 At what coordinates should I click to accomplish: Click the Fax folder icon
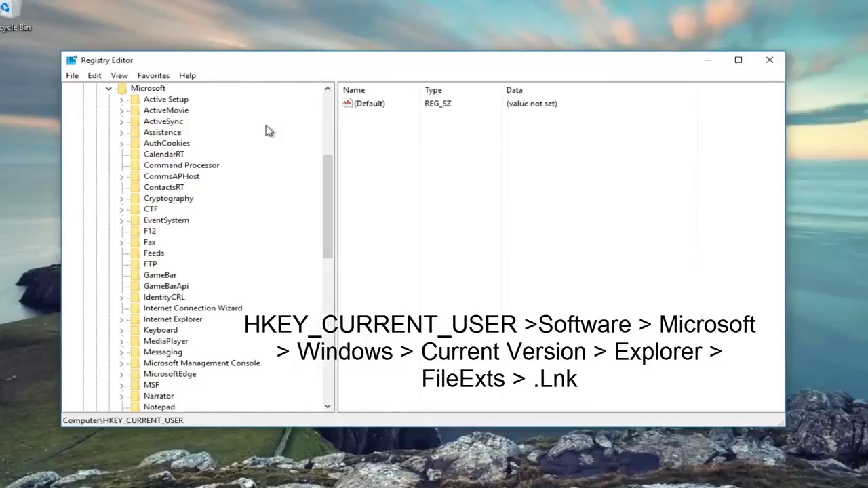[x=135, y=242]
